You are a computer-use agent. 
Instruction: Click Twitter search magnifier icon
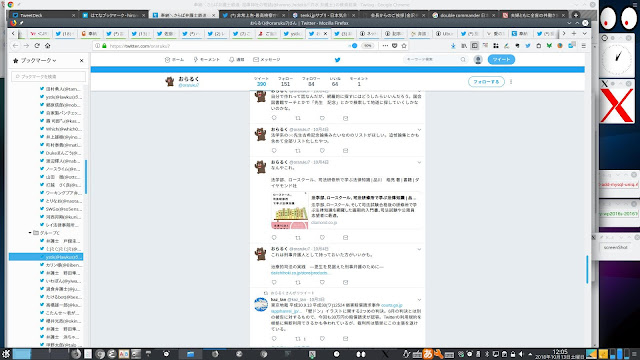coord(463,60)
